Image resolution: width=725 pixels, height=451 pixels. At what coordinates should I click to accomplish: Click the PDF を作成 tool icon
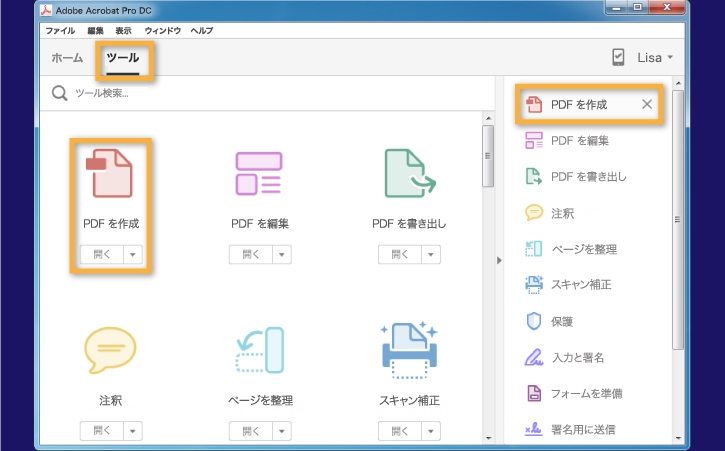click(108, 173)
